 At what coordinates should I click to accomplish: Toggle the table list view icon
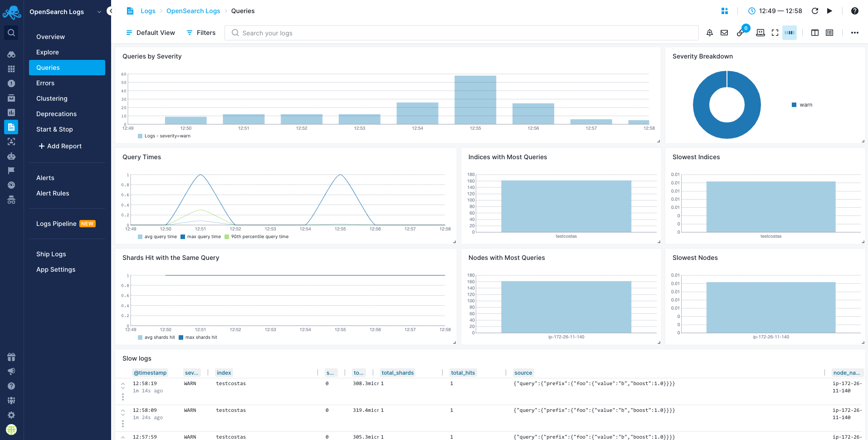pos(829,33)
